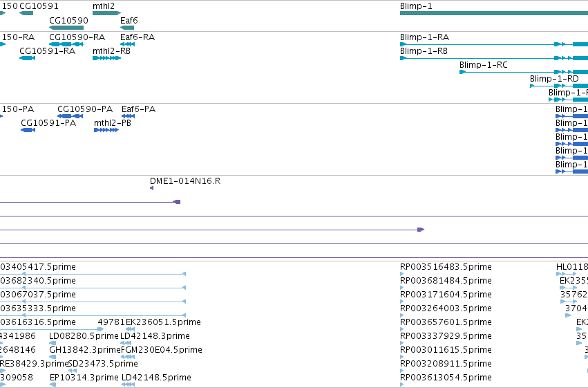
Task: Click the CG10590-PA protein label
Action: pyautogui.click(x=85, y=109)
